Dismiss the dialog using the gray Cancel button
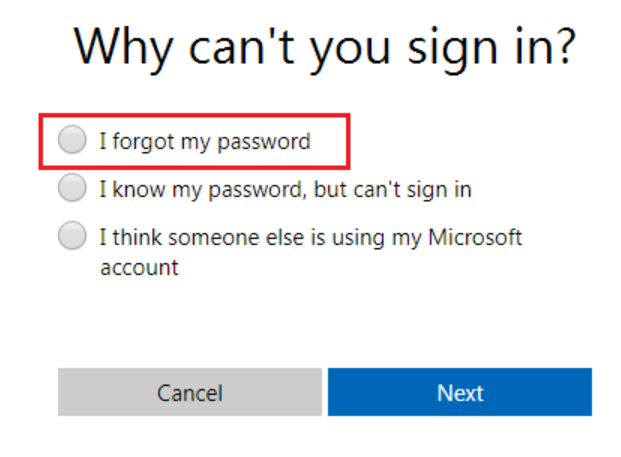The image size is (621, 457). [190, 393]
